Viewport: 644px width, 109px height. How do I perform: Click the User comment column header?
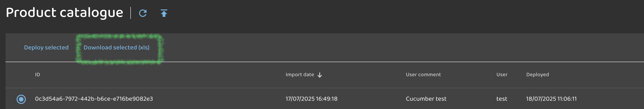coord(423,75)
